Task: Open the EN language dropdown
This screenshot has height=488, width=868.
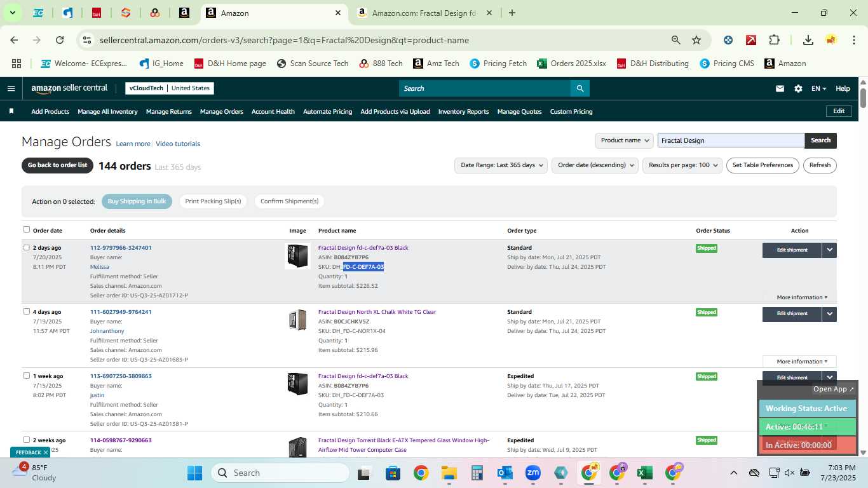Action: point(818,89)
